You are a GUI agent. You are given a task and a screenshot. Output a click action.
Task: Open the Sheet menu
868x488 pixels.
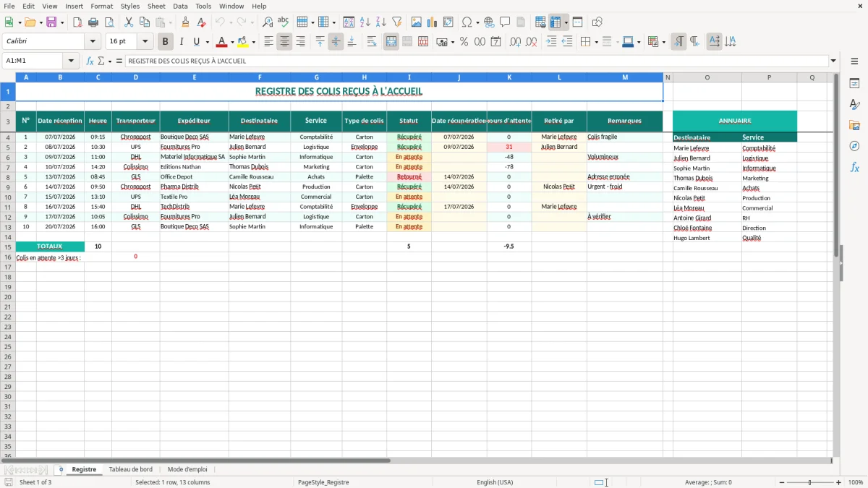[x=156, y=6]
